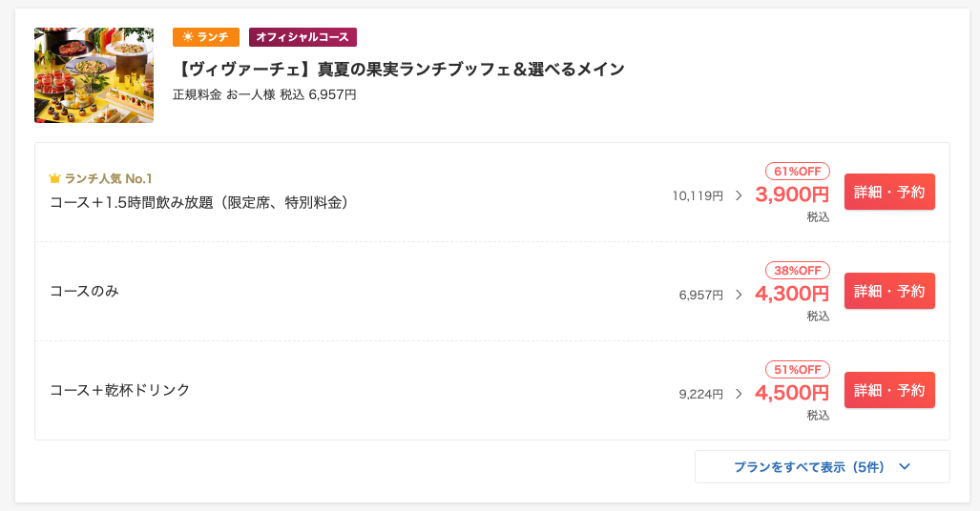
Task: Click the 38%OFF discount badge
Action: click(797, 271)
